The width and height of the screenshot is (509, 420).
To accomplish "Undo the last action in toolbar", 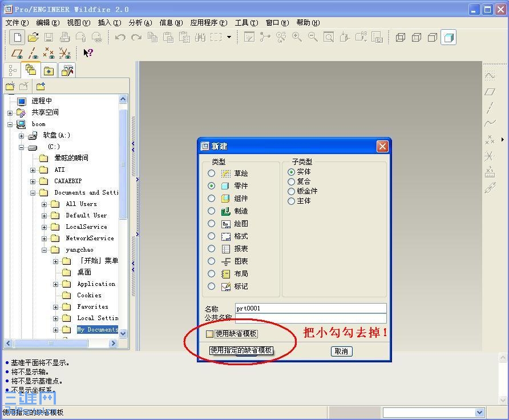I will click(x=120, y=37).
